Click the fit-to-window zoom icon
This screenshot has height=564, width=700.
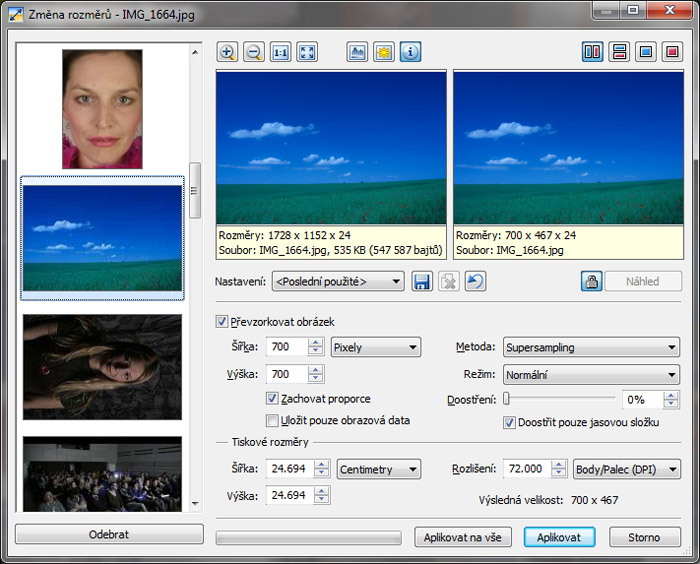tap(306, 53)
